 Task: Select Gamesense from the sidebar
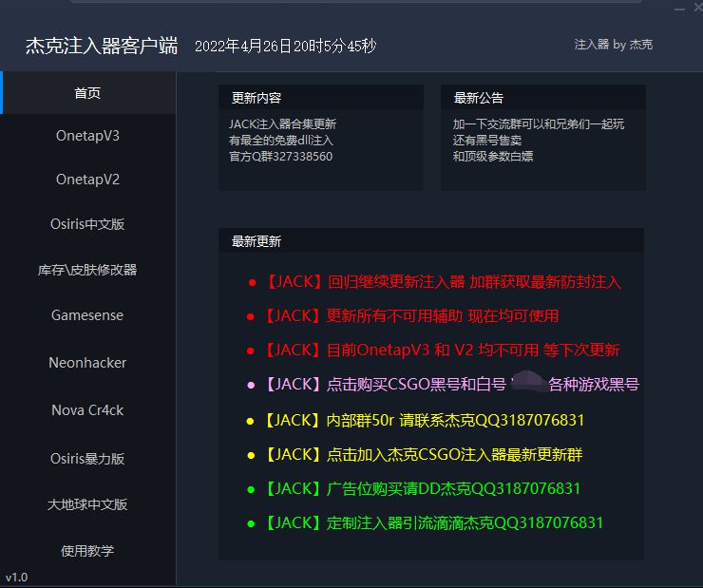coord(87,315)
